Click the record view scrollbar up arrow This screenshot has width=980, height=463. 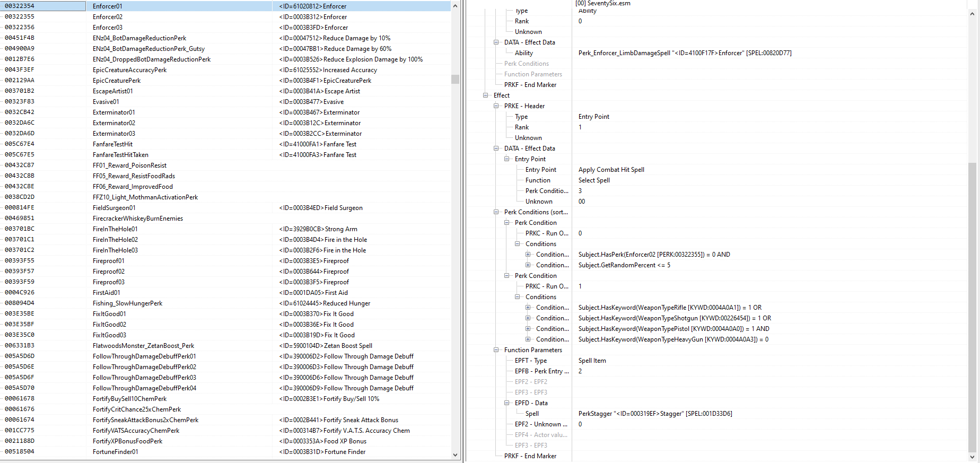pos(972,14)
